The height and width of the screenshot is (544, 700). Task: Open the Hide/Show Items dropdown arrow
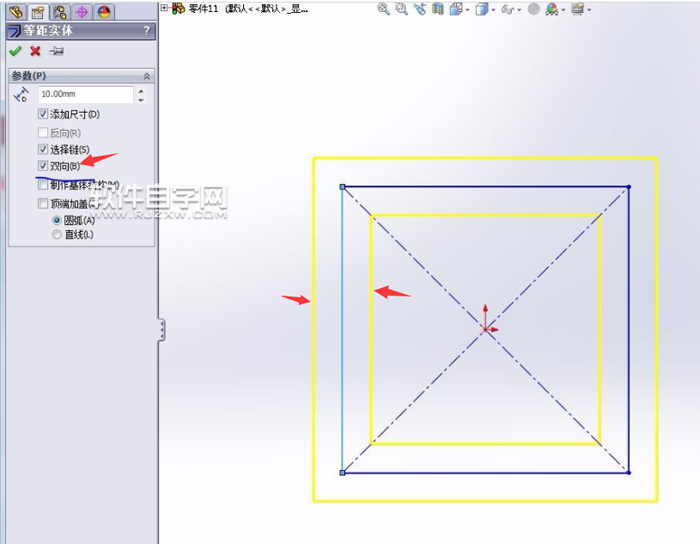519,10
